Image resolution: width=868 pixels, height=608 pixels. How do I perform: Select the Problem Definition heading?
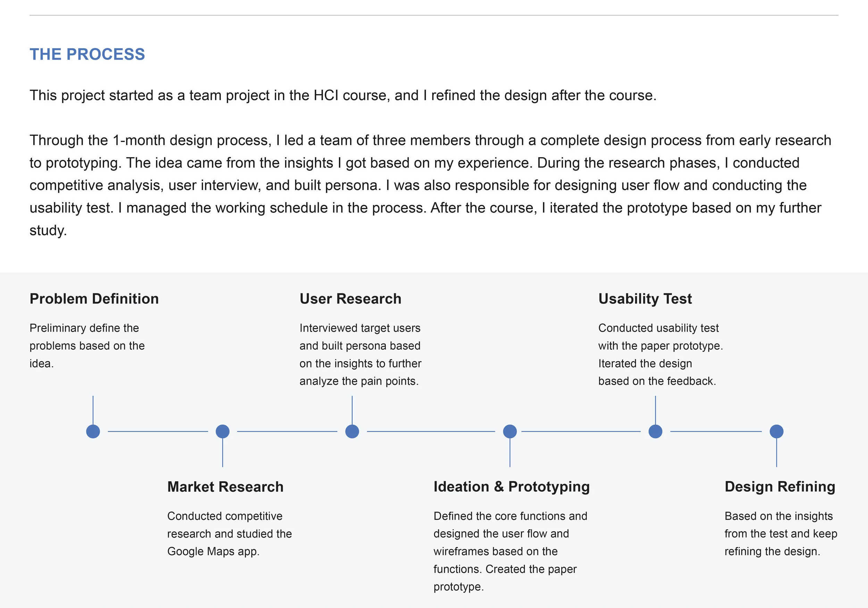pyautogui.click(x=94, y=299)
